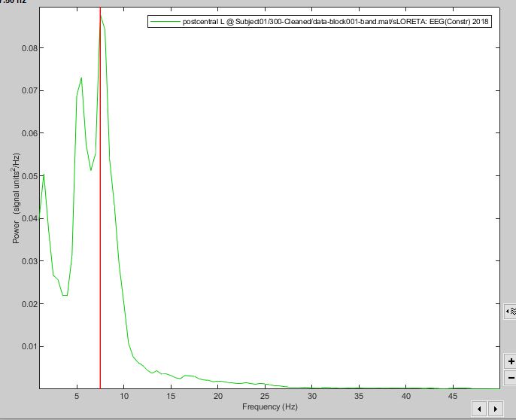Click the minus zoom-out button
Screen dimensions: 516x420
pyautogui.click(x=511, y=378)
